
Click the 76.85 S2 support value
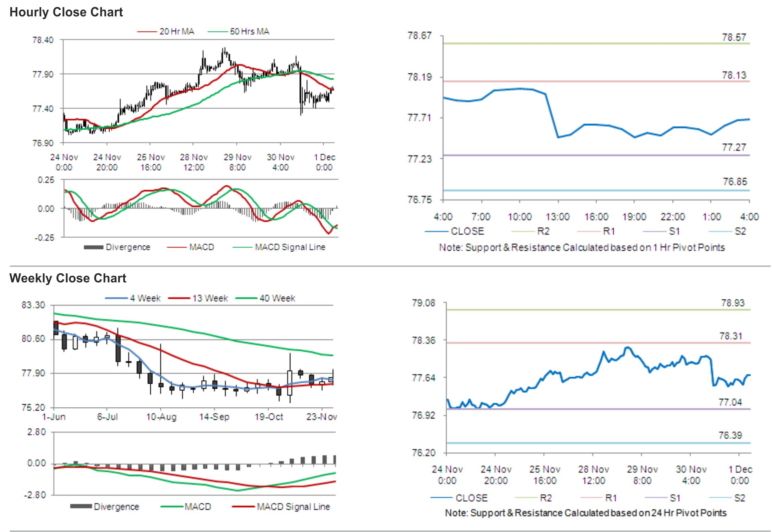tap(735, 182)
